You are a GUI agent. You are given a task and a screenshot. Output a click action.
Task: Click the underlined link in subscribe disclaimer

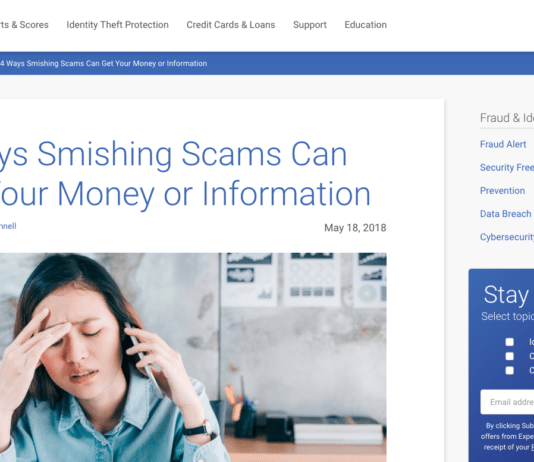[x=532, y=447]
